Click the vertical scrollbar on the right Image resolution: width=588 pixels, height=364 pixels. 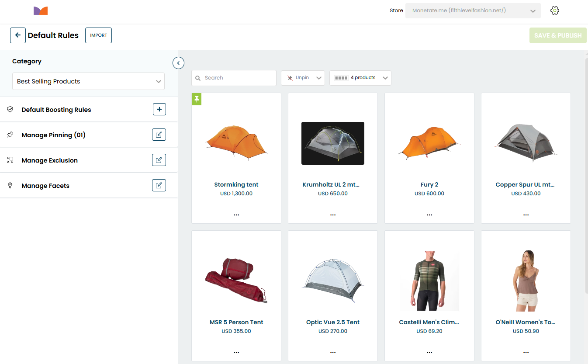(586, 175)
